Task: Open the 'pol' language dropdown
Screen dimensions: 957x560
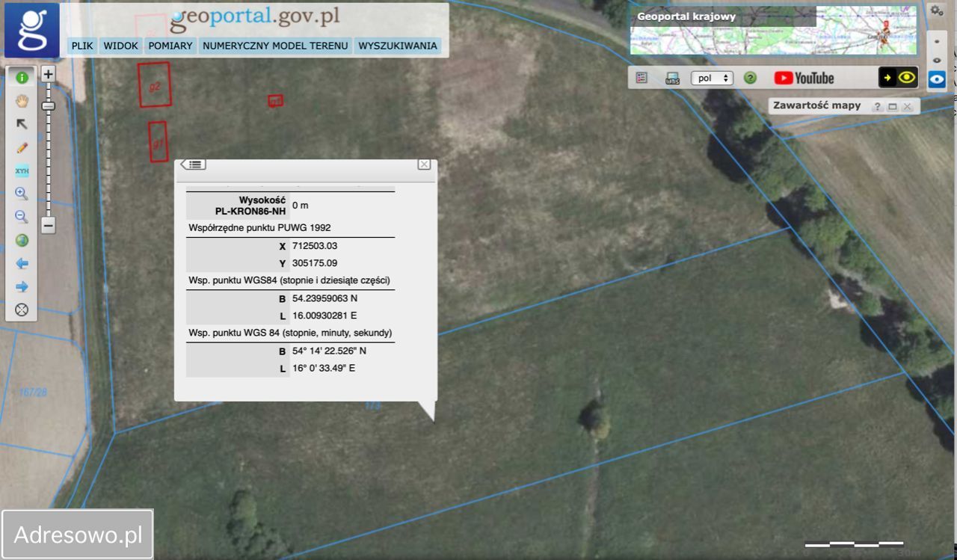Action: [712, 78]
